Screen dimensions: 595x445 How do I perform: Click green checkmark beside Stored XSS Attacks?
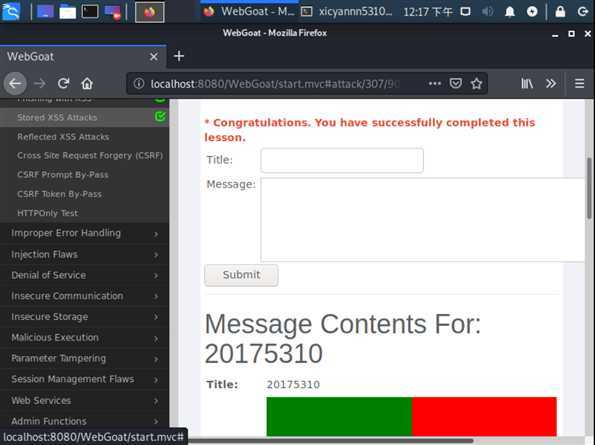pos(160,116)
